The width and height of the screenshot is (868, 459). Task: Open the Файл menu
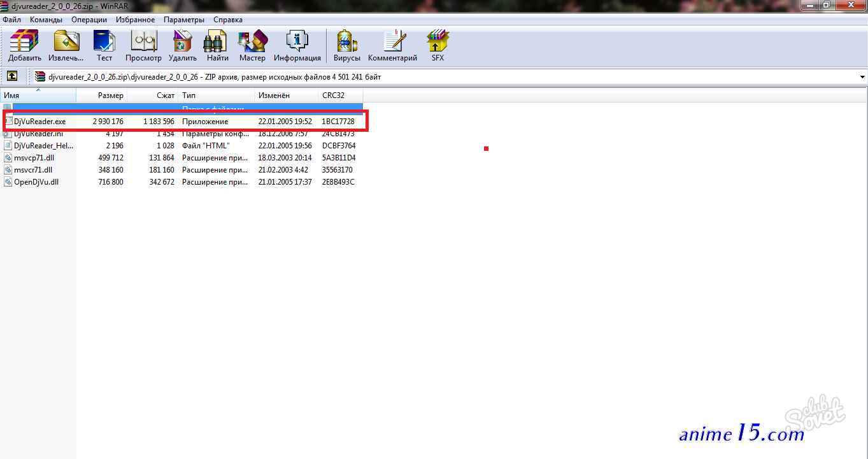[x=11, y=20]
